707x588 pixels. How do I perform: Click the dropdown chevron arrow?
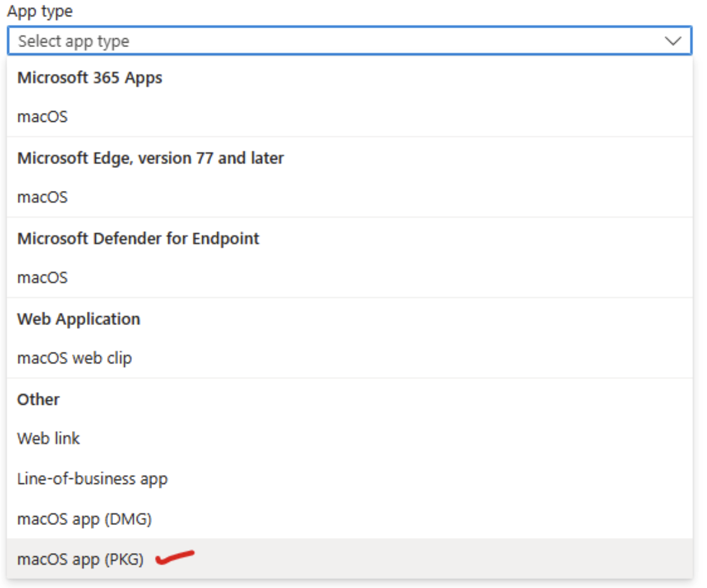[673, 41]
